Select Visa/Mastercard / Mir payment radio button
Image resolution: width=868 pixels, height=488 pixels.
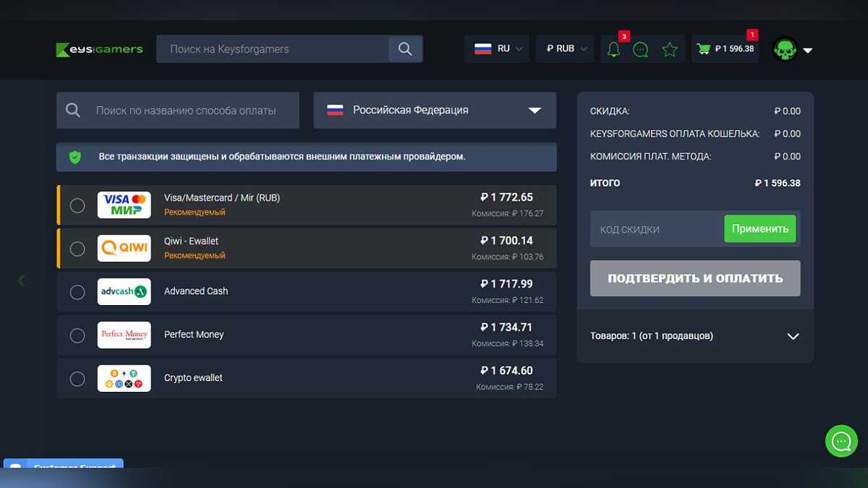point(77,205)
